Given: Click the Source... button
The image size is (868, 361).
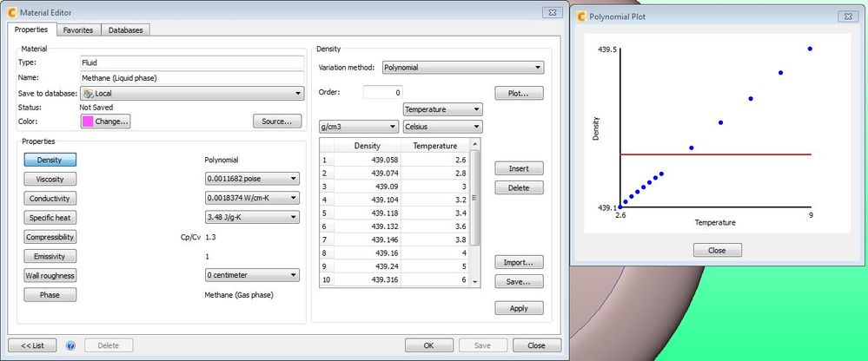Looking at the screenshot, I should 277,121.
